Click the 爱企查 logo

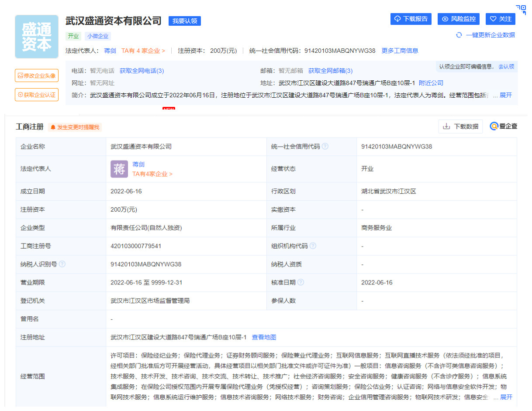click(x=504, y=127)
